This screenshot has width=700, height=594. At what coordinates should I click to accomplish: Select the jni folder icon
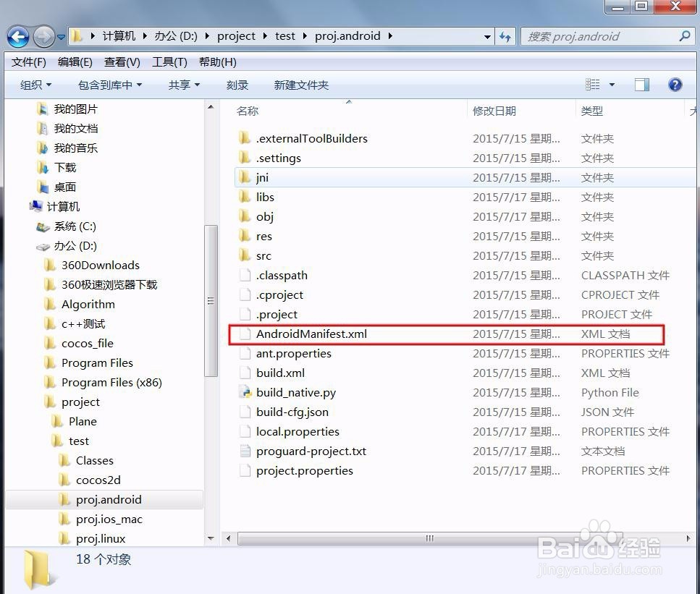(x=244, y=177)
